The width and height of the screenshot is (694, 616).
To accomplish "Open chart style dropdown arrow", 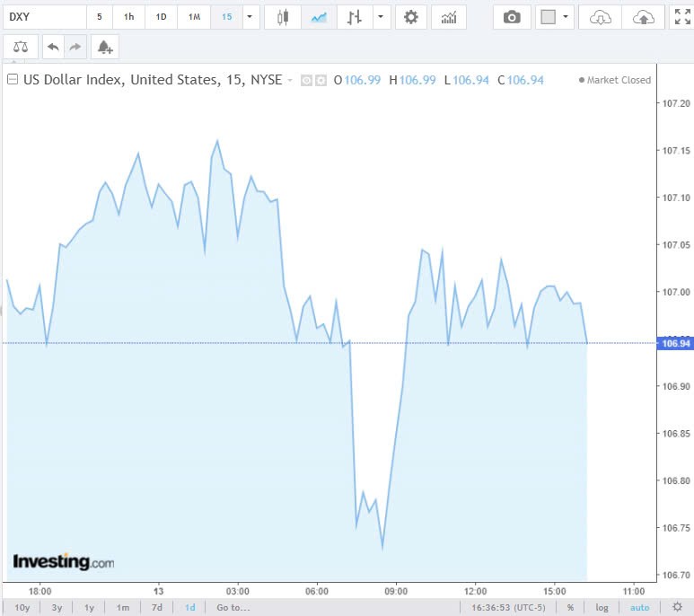I will [382, 17].
